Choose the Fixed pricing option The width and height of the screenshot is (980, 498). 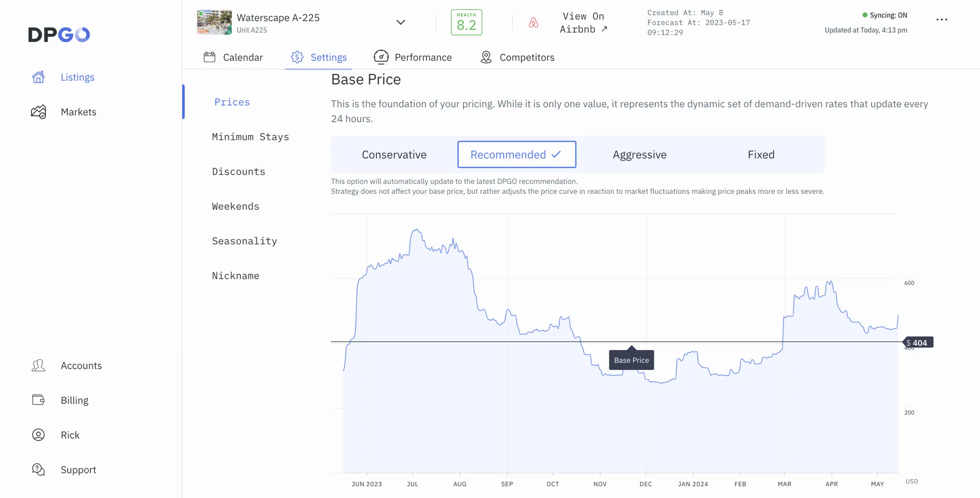(x=761, y=154)
